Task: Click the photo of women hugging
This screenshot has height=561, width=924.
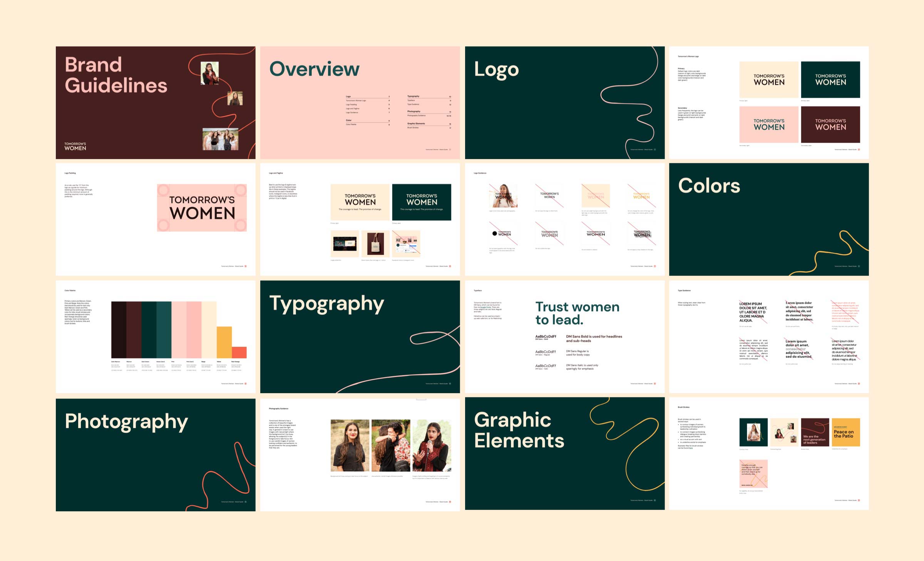Action: click(x=390, y=445)
